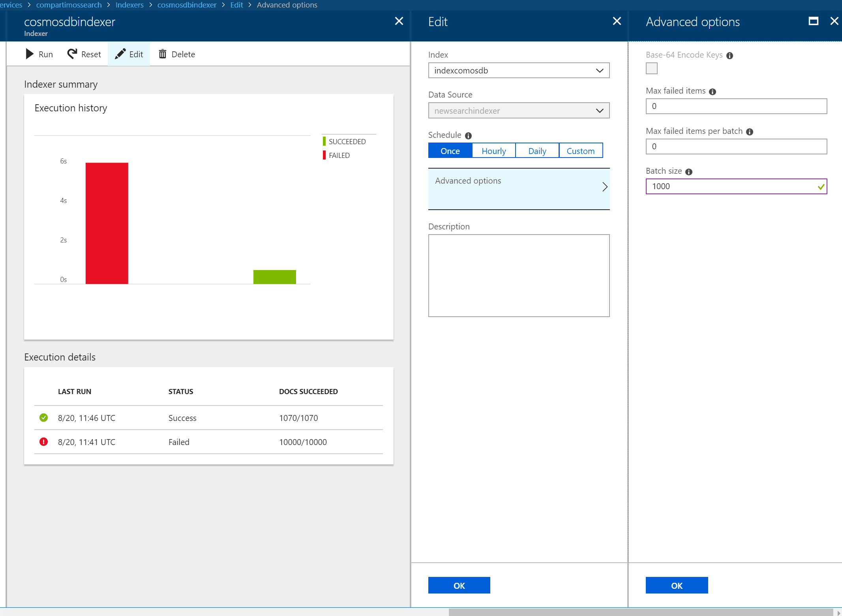This screenshot has width=842, height=616.
Task: Expand the Advanced options section
Action: tap(519, 189)
